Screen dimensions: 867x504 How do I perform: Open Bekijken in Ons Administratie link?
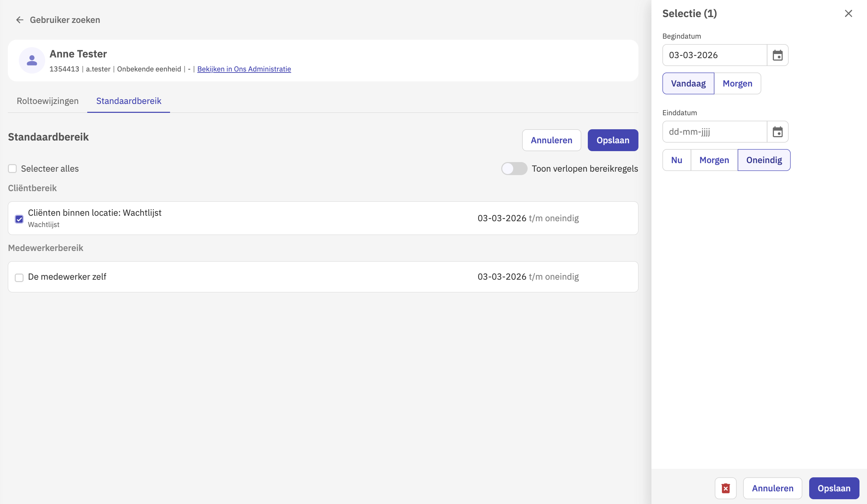(244, 69)
